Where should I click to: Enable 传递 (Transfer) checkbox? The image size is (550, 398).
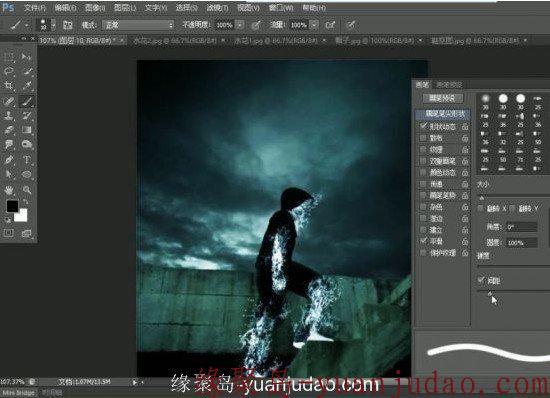pos(423,184)
